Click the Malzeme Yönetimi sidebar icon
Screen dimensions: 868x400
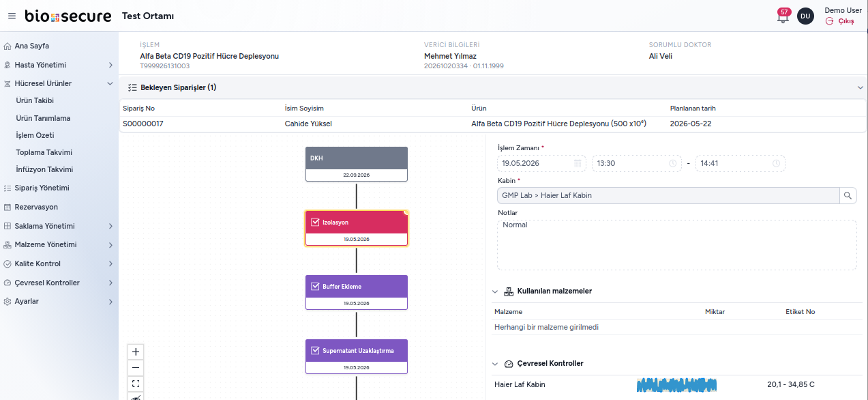pos(8,244)
